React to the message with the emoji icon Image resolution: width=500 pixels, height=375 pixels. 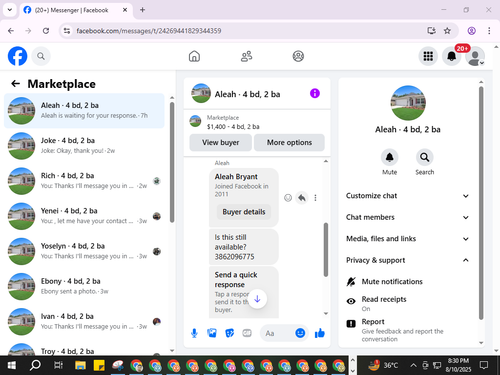click(x=288, y=198)
